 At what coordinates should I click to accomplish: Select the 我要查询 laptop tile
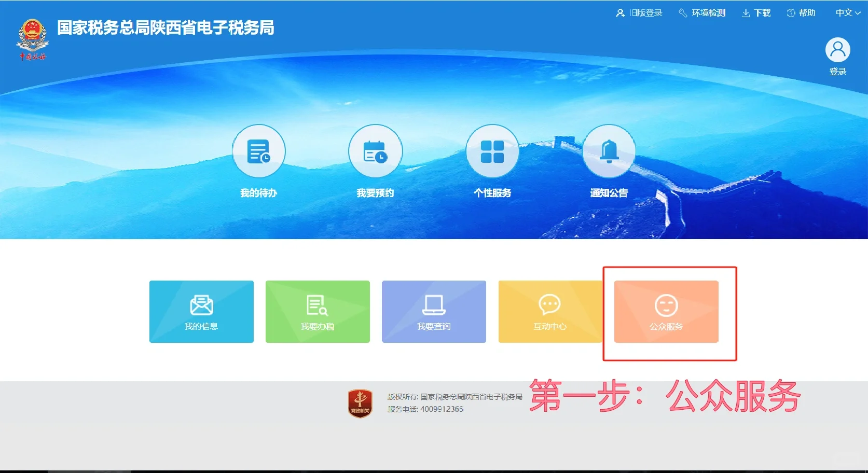tap(434, 311)
